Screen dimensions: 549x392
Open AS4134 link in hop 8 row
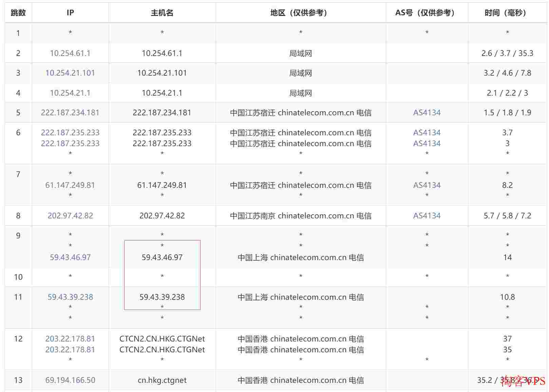[x=427, y=216]
